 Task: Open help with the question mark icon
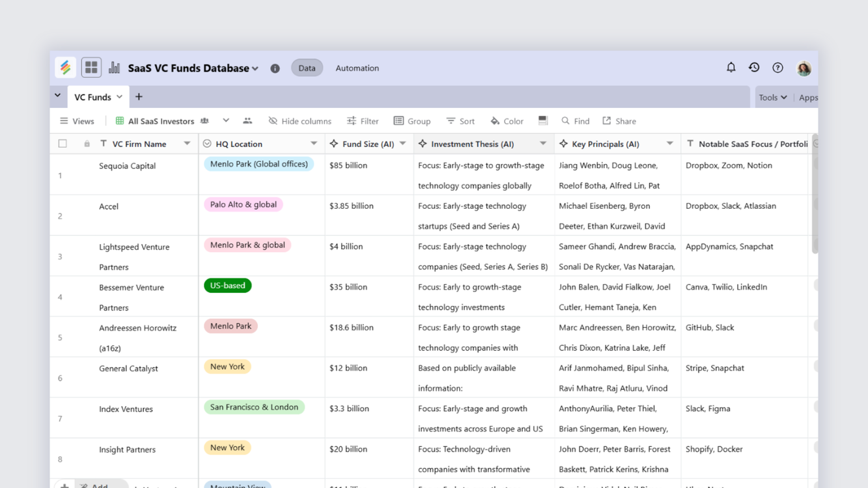click(x=777, y=67)
